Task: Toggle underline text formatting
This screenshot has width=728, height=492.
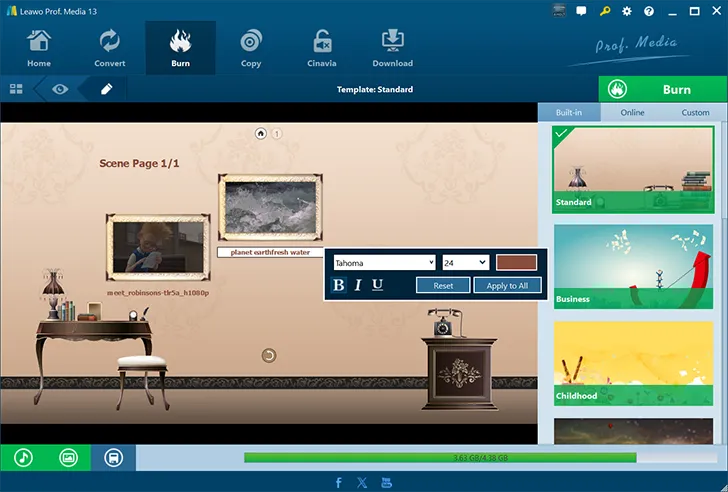Action: click(377, 285)
